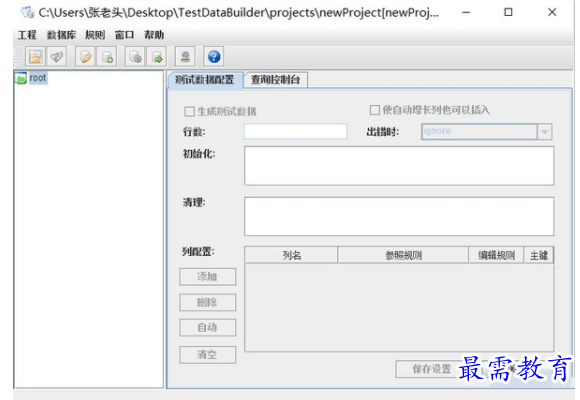The image size is (580, 400).
Task: Click the database with green plus icon
Action: 107,57
